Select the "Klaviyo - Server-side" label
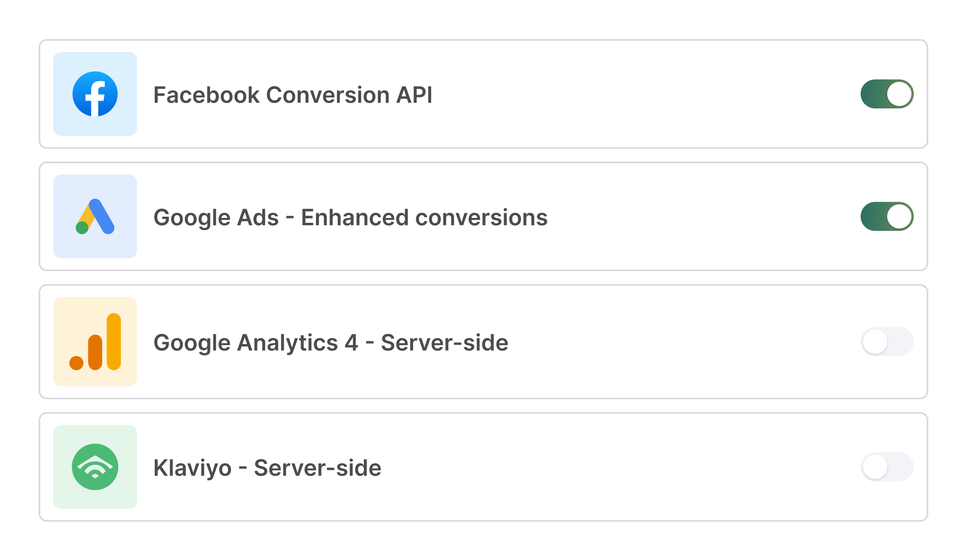 point(267,468)
